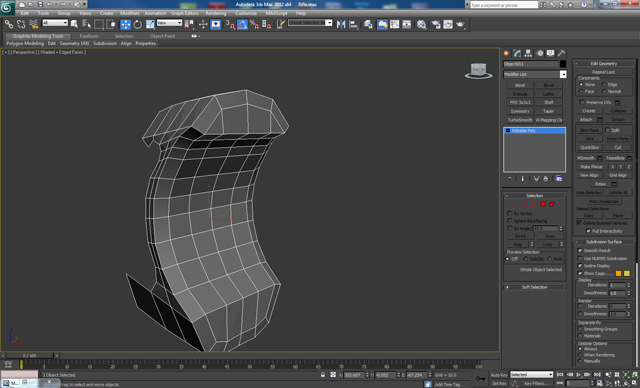The width and height of the screenshot is (640, 388).
Task: Select Vertex sub-object level icon
Action: [x=515, y=204]
